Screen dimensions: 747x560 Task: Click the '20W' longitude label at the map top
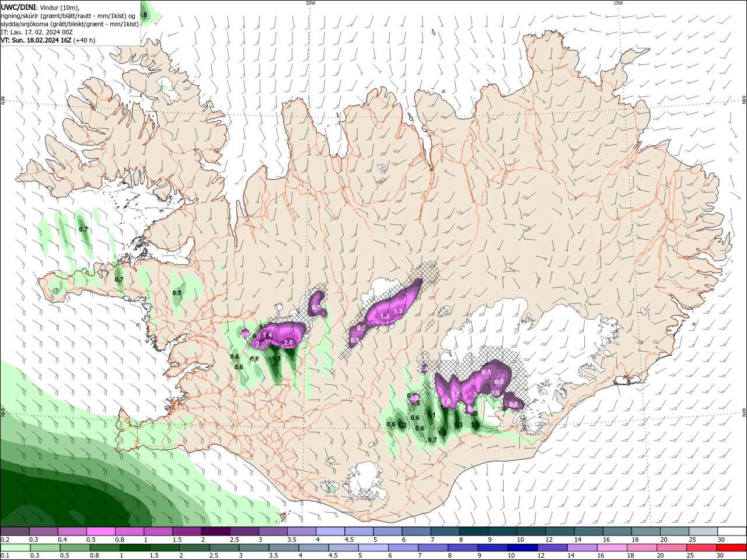pos(310,3)
